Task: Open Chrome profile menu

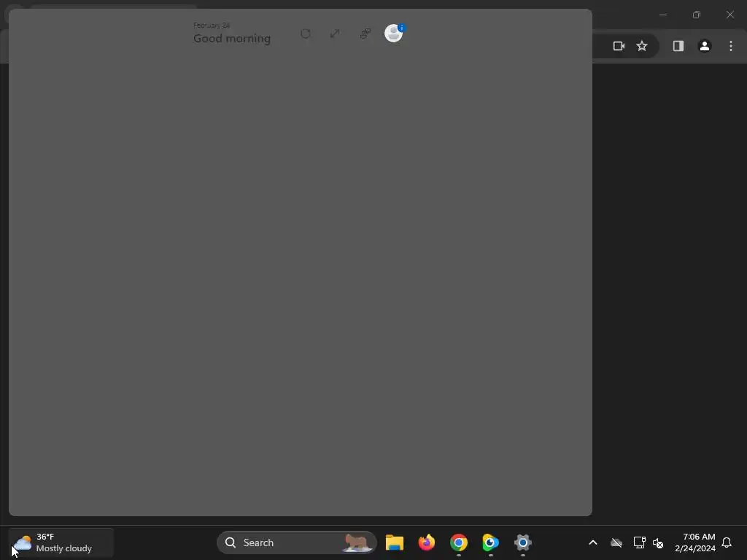Action: click(704, 46)
